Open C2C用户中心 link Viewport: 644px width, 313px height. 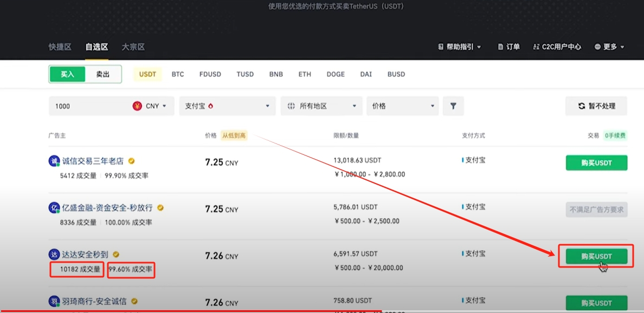(557, 47)
